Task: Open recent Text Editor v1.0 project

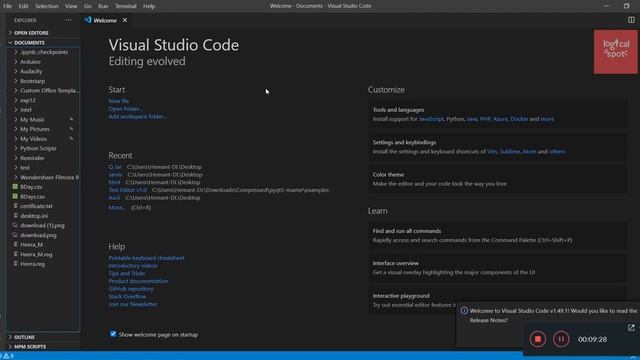Action: pyautogui.click(x=128, y=190)
